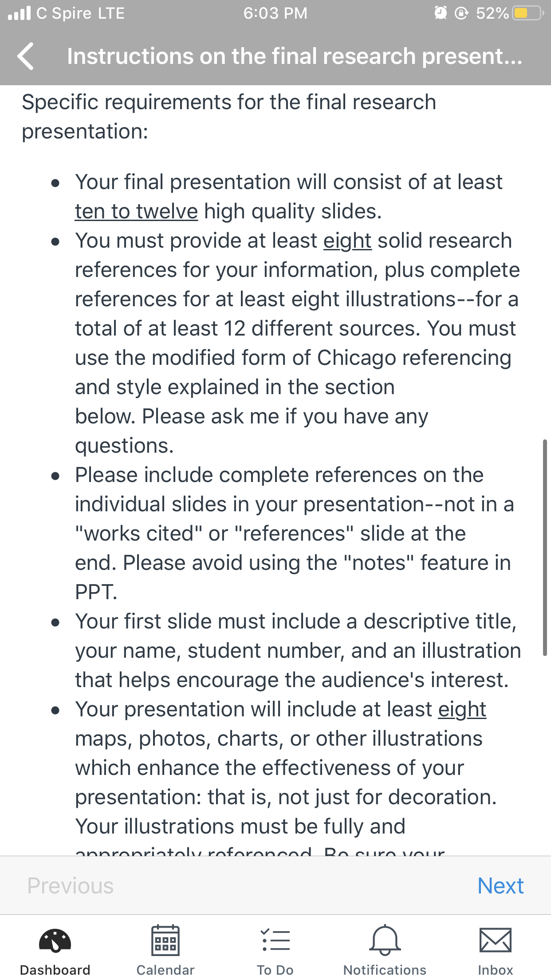Tap the page title in header
This screenshot has height=980, width=551.
295,56
